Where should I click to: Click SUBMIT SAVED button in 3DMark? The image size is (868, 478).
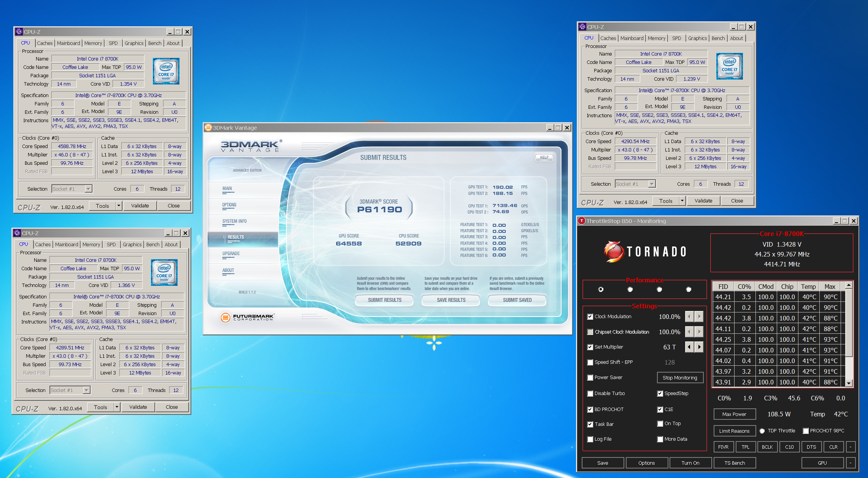coord(517,300)
